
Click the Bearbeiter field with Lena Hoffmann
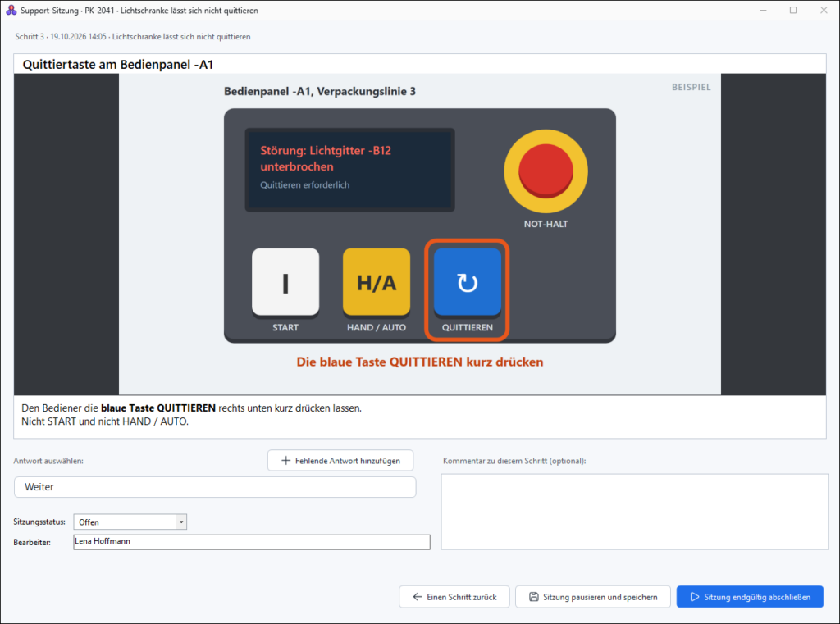(252, 542)
